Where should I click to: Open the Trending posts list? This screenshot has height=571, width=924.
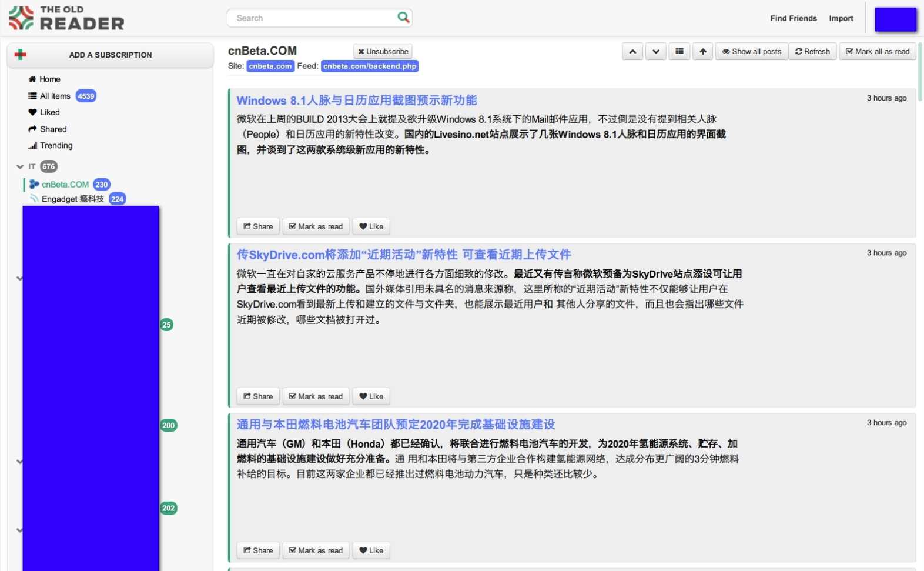tap(51, 145)
